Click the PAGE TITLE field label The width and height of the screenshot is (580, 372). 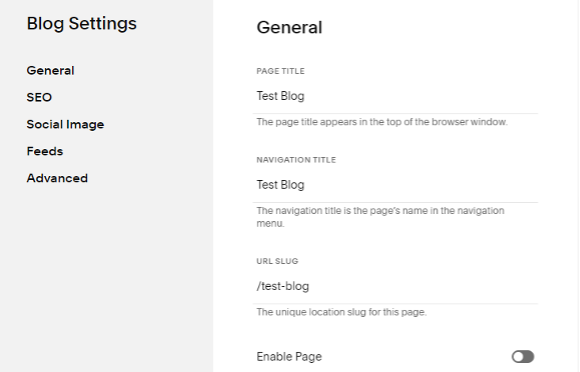point(280,71)
